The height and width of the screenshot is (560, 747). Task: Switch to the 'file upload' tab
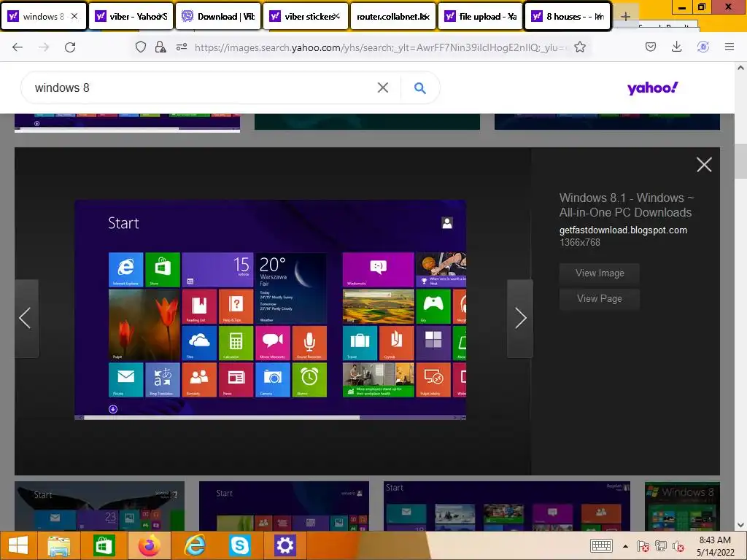481,17
